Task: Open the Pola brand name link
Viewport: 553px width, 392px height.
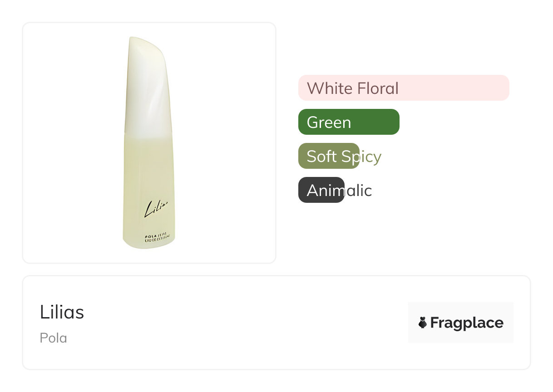Action: 53,338
